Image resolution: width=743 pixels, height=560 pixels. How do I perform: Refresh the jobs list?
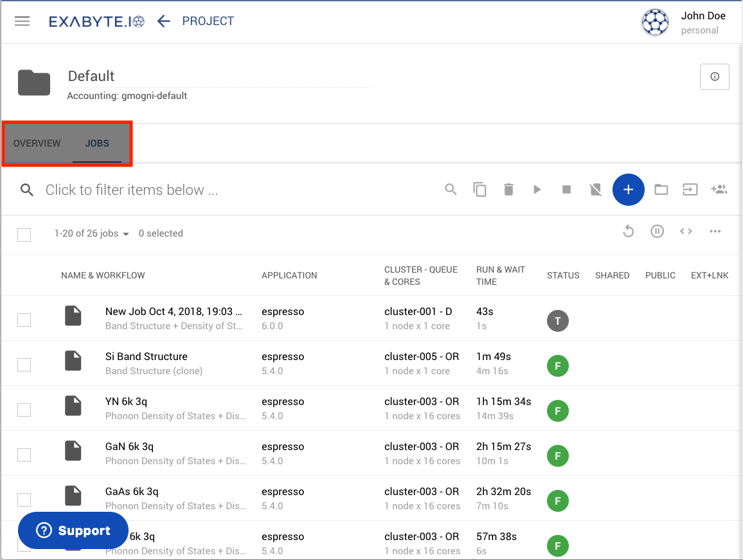pos(628,231)
